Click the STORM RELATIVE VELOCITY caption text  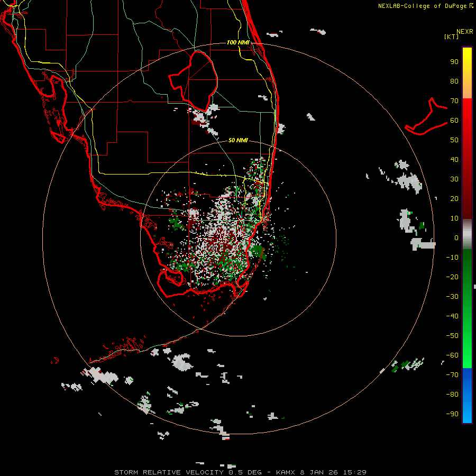[x=169, y=472]
